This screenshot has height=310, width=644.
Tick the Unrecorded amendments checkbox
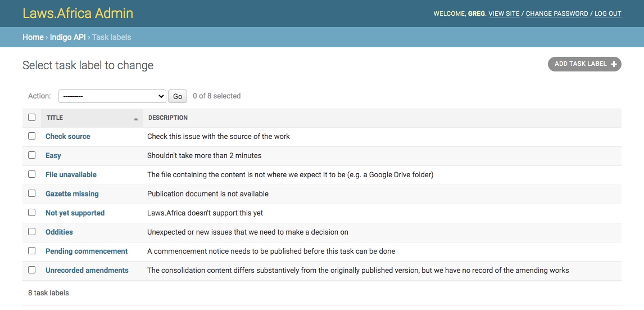tap(32, 270)
